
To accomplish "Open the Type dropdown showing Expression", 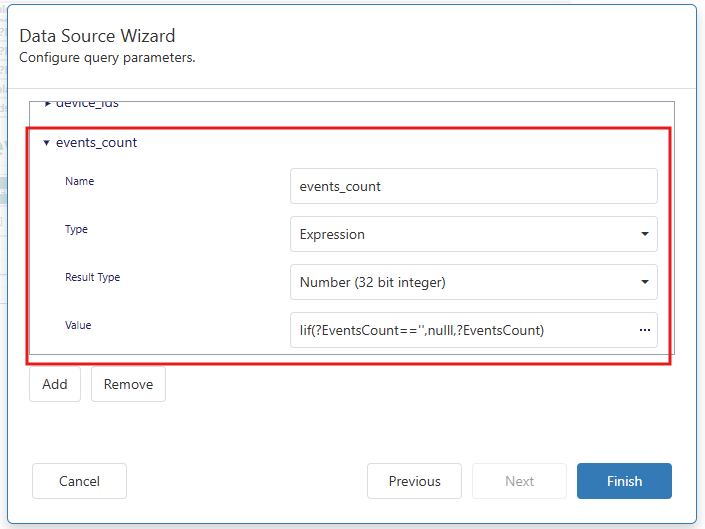I will click(472, 234).
